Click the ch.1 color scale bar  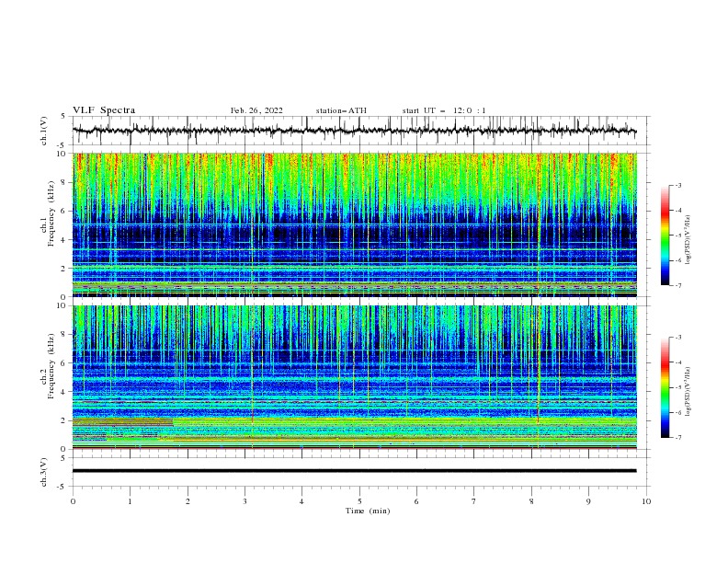[x=665, y=235]
